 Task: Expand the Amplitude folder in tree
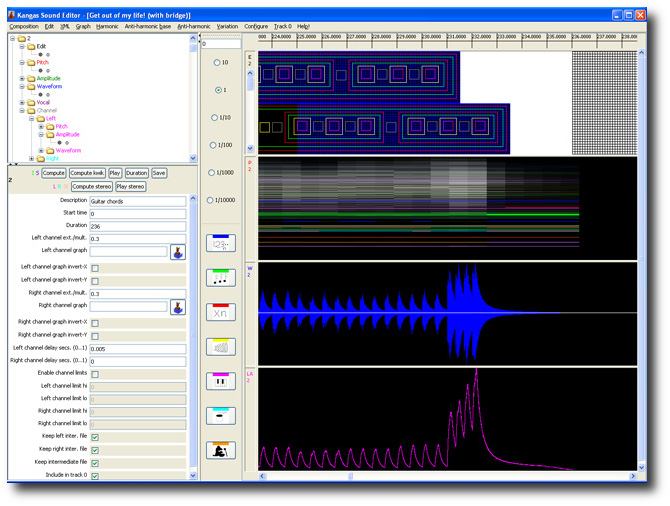pyautogui.click(x=21, y=78)
